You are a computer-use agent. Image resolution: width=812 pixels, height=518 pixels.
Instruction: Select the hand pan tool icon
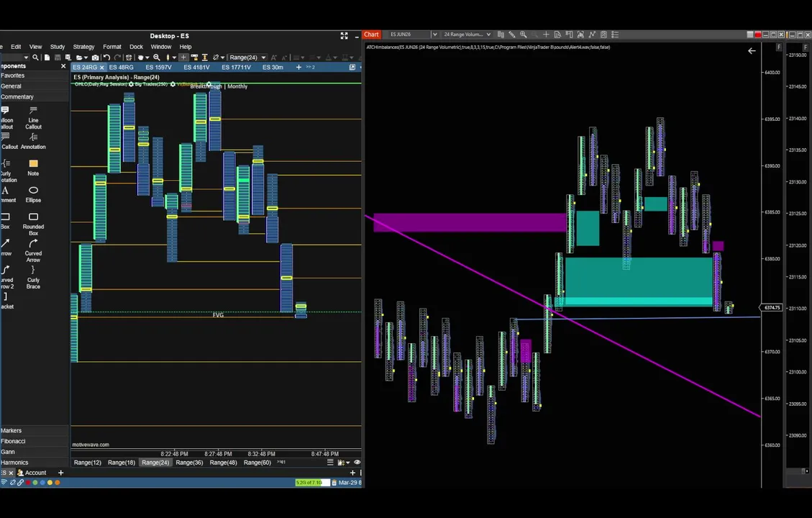point(140,58)
